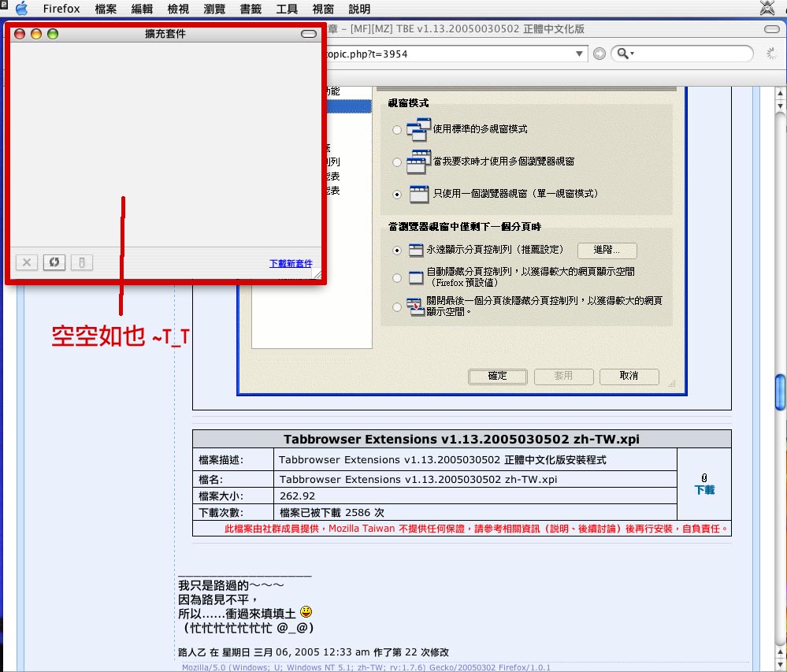Open the 檢視 menu
The height and width of the screenshot is (672, 787).
pos(178,9)
